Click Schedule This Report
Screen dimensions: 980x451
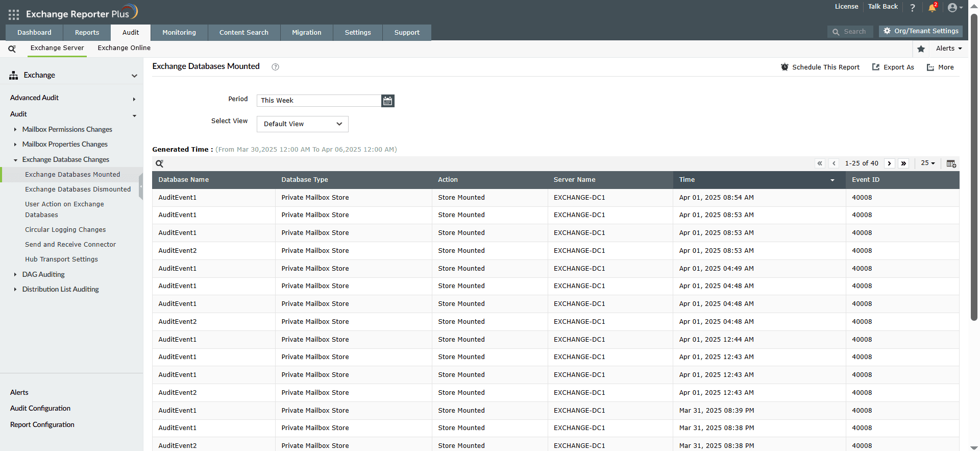coord(820,67)
